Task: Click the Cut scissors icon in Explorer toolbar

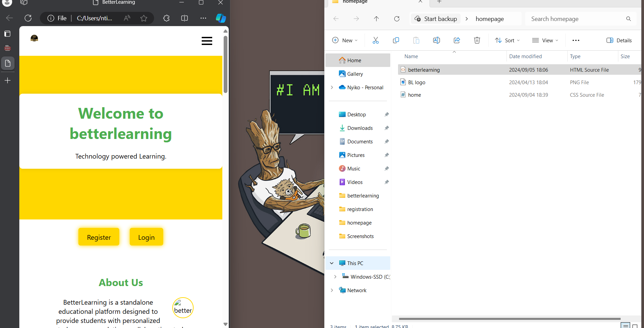Action: (375, 40)
